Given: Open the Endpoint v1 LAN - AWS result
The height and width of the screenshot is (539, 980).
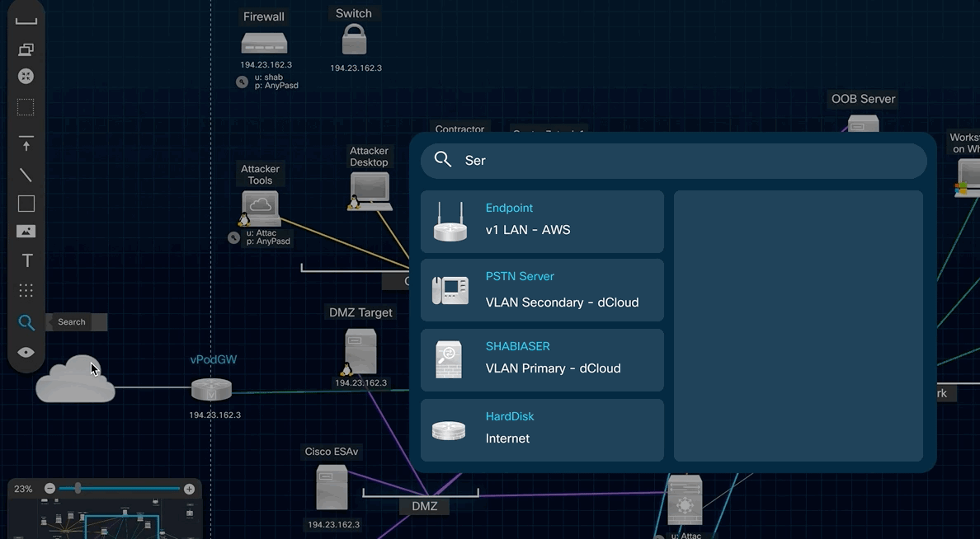Looking at the screenshot, I should [x=542, y=222].
